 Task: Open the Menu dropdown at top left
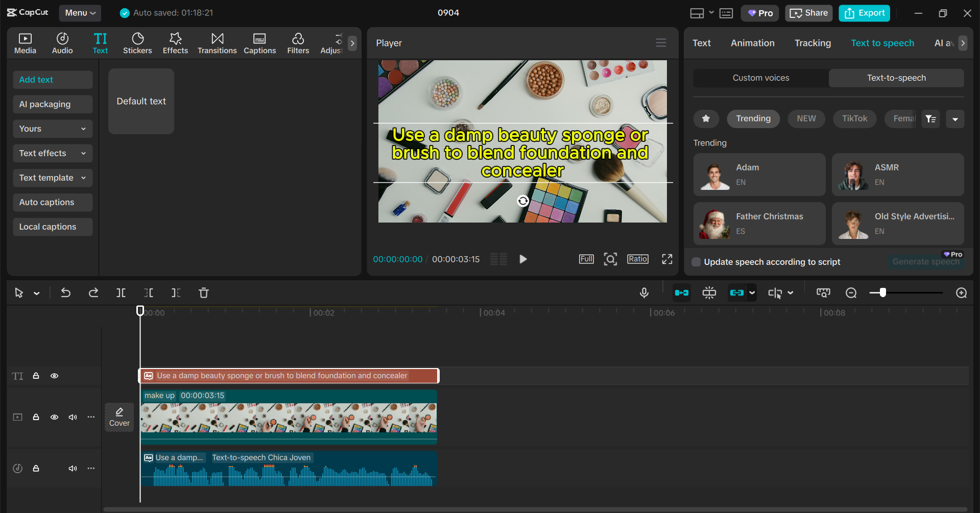(80, 13)
